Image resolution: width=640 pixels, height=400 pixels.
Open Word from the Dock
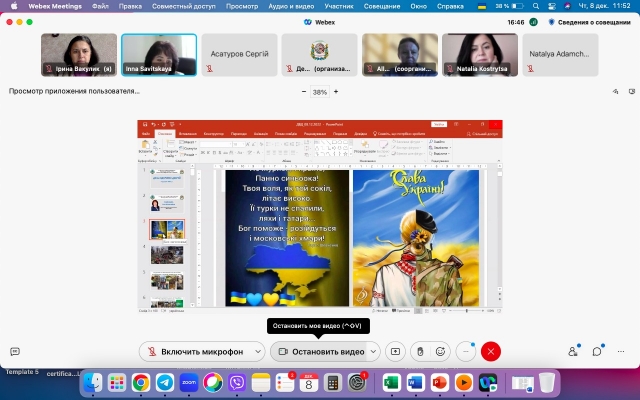(416, 383)
